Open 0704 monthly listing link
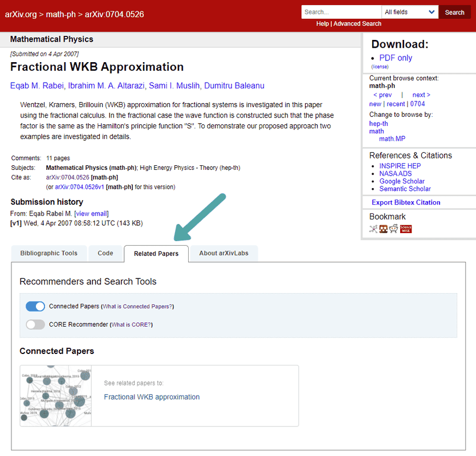This screenshot has height=456, width=476. pos(417,104)
